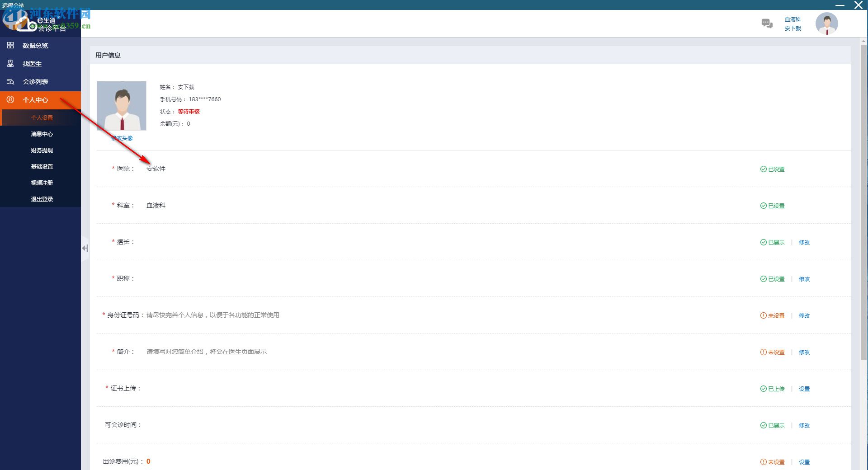
Task: Click the 已设置 status on 医院 row
Action: point(776,169)
